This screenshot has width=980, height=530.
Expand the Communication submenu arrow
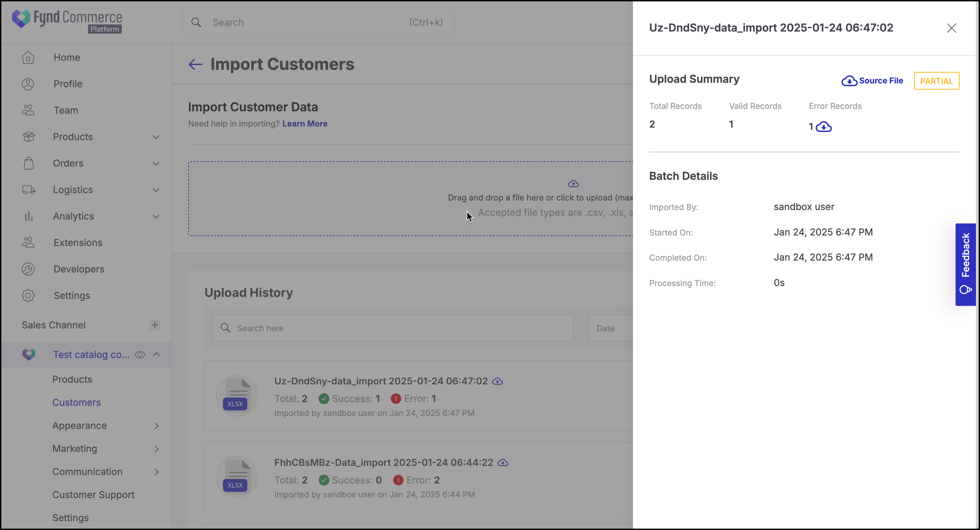156,472
